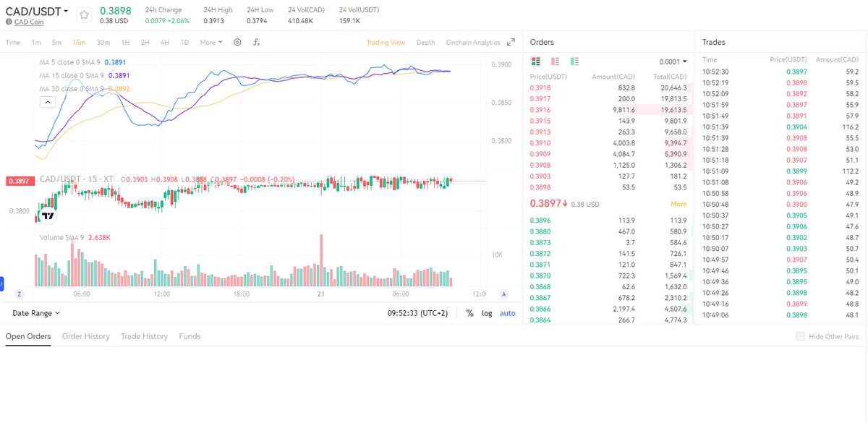Image resolution: width=868 pixels, height=423 pixels.
Task: Toggle Hide Other Pairs checkbox
Action: pyautogui.click(x=800, y=336)
